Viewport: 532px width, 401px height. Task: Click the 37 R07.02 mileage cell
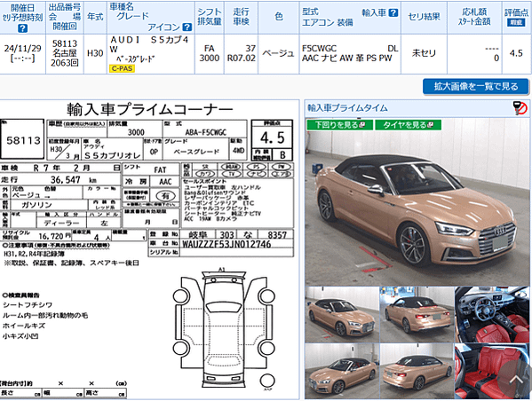pyautogui.click(x=241, y=53)
